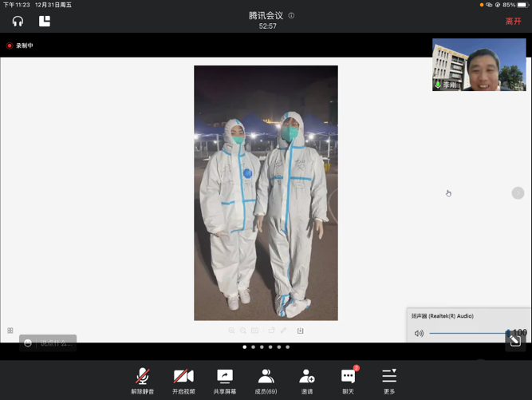Screen dimensions: 532x400
Task: Open the 邀请 invite option
Action: pos(307,381)
